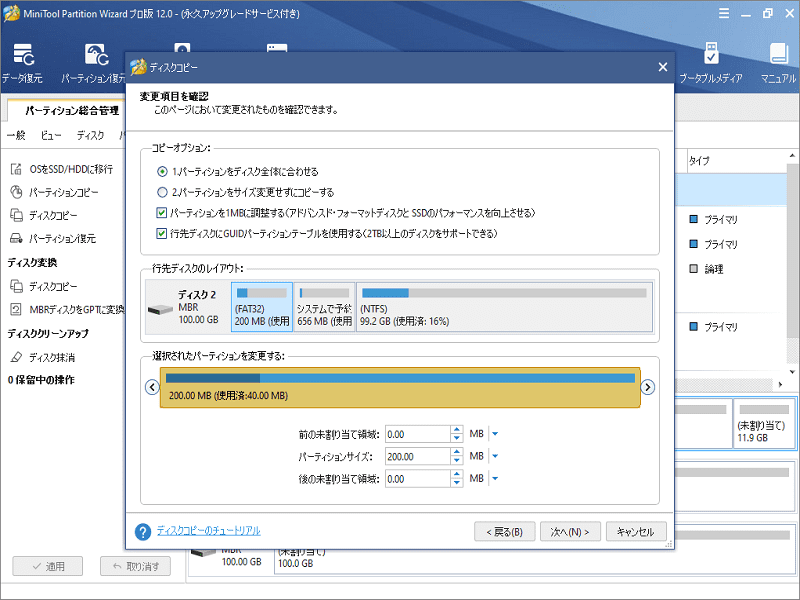Click the 次へ(N) next button

570,532
